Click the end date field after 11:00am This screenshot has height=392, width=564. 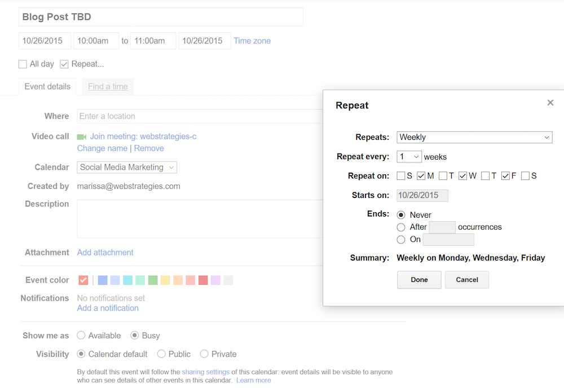(205, 41)
